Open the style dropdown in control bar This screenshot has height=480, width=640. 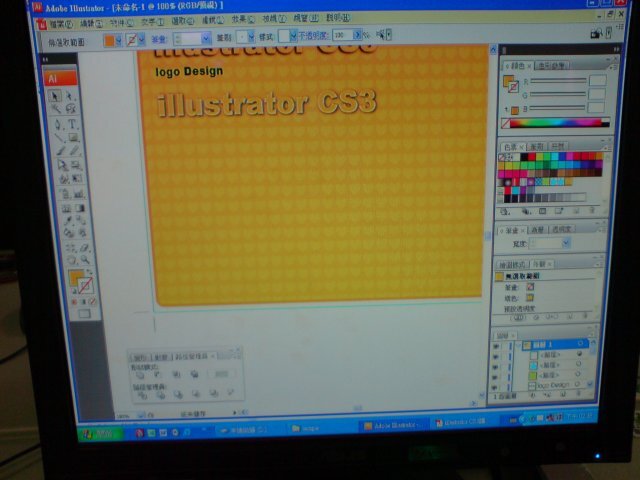[x=293, y=36]
